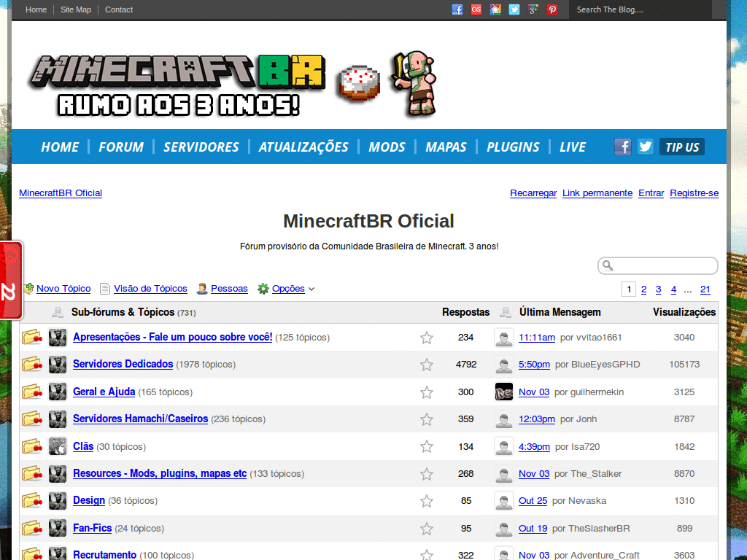The image size is (747, 560).
Task: Go to page 3 of topics
Action: point(659,289)
